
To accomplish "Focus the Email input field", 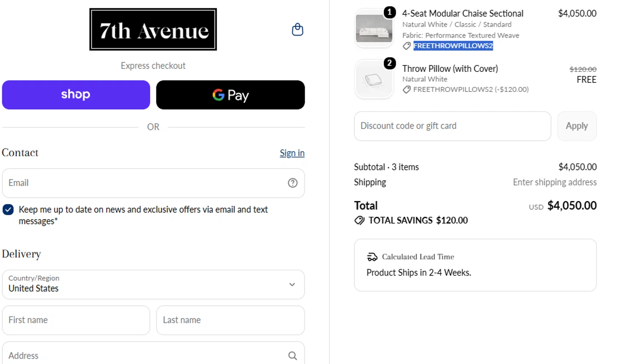I will point(153,183).
